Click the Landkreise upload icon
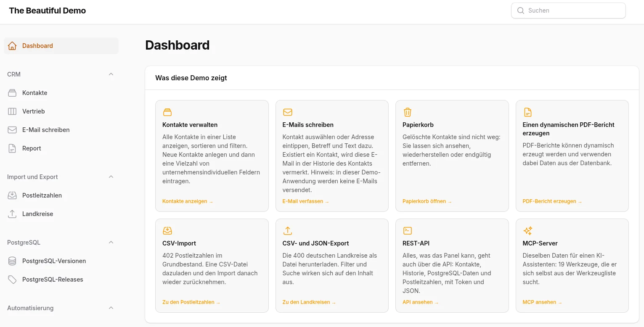 pyautogui.click(x=12, y=214)
